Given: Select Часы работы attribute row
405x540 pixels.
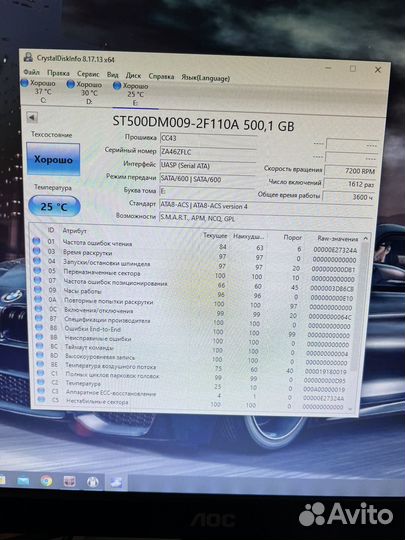Looking at the screenshot, I should (195, 294).
